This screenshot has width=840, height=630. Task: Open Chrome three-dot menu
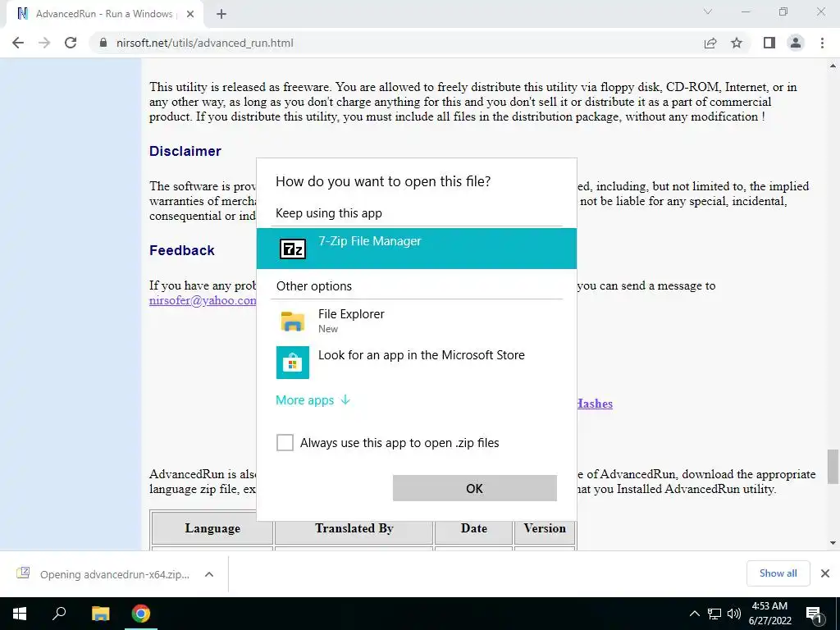(822, 43)
